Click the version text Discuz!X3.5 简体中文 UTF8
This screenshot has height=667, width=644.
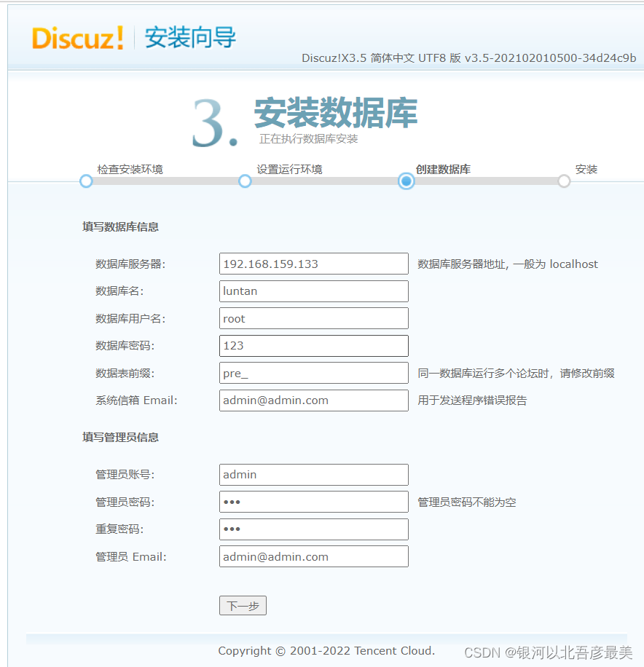click(468, 58)
